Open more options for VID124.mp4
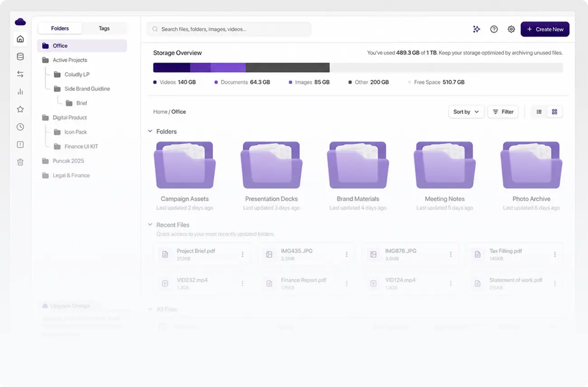Screen dimensions: 588x387 pyautogui.click(x=450, y=283)
